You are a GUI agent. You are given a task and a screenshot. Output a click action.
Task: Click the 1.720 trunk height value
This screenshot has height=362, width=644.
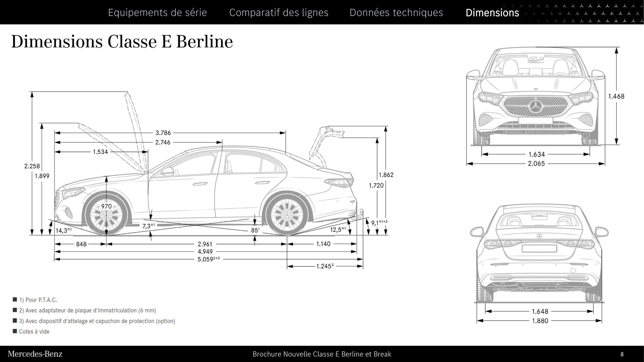click(376, 186)
